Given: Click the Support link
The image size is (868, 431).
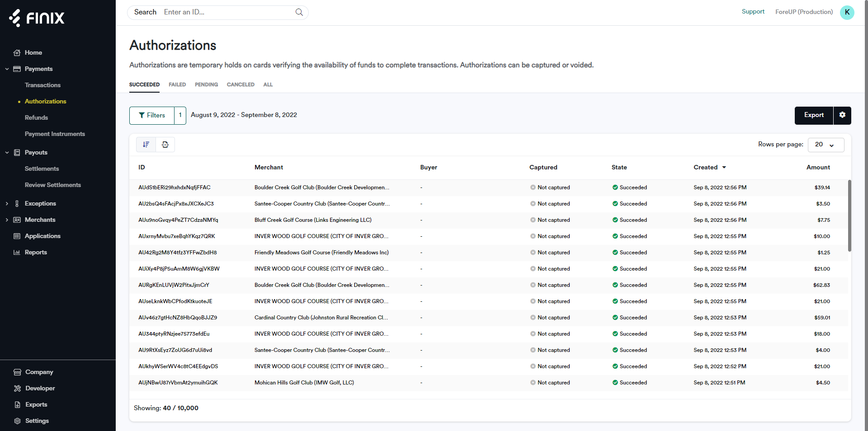Looking at the screenshot, I should pyautogui.click(x=753, y=12).
